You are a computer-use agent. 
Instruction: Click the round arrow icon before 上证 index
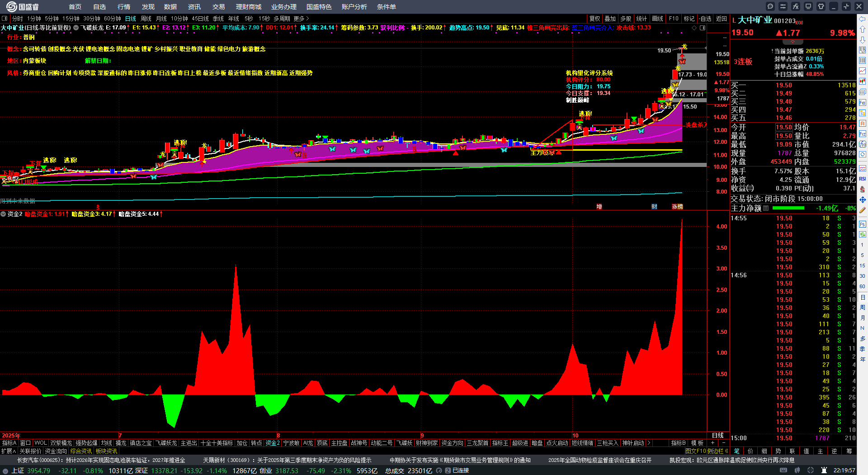pyautogui.click(x=5, y=470)
